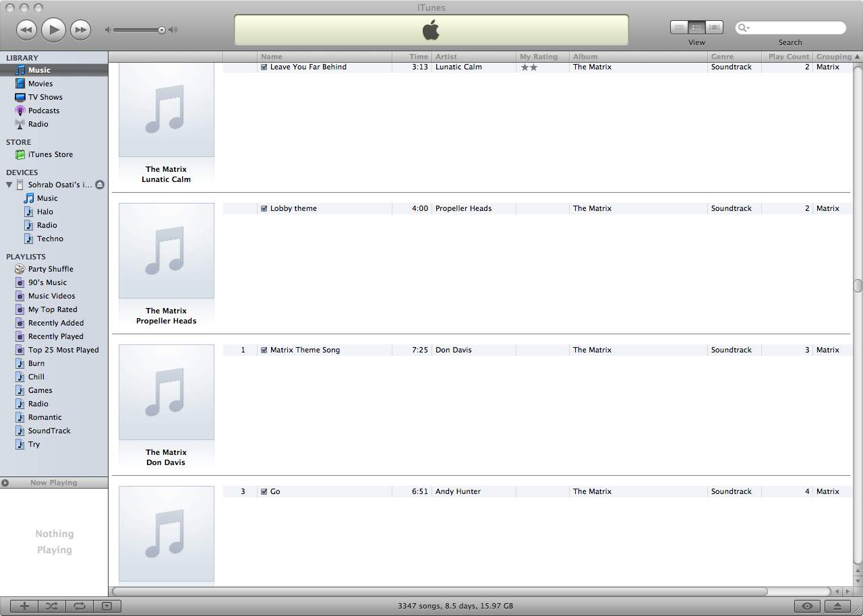
Task: Skip forward with the fast-forward control
Action: (80, 30)
